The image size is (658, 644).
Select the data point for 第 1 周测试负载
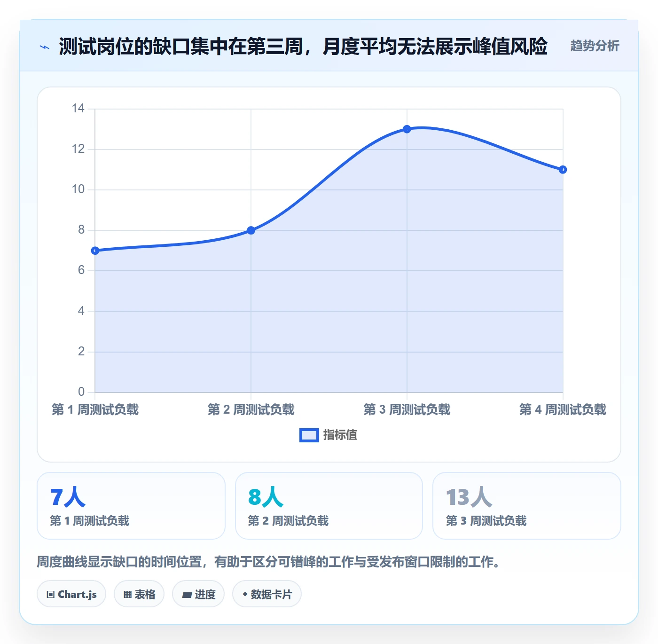click(x=95, y=251)
